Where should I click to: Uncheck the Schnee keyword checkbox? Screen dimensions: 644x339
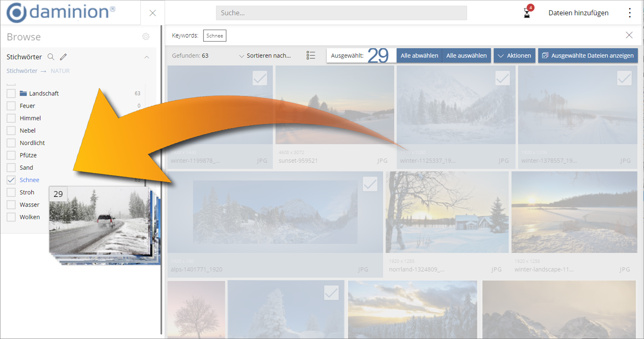[x=11, y=180]
